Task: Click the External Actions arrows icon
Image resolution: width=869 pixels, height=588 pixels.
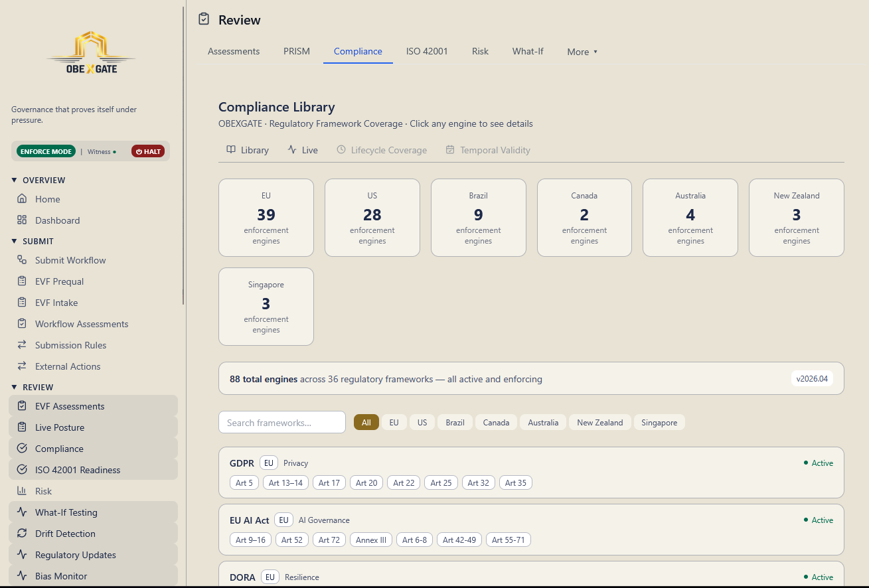Action: click(22, 366)
